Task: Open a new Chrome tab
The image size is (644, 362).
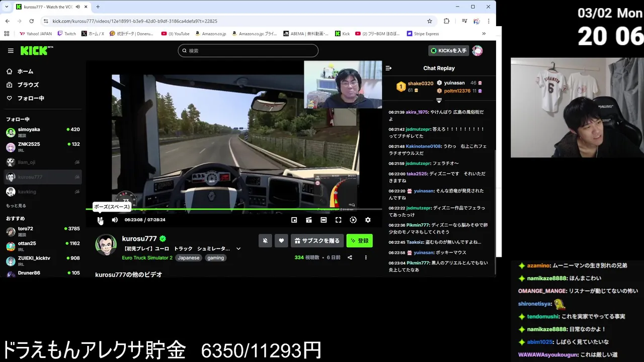Action: (98, 7)
